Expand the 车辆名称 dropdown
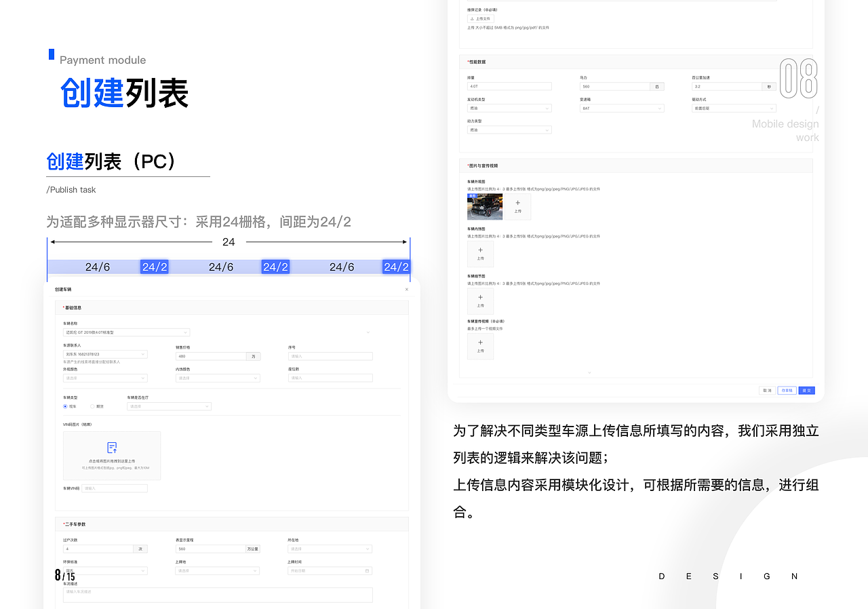 [185, 332]
